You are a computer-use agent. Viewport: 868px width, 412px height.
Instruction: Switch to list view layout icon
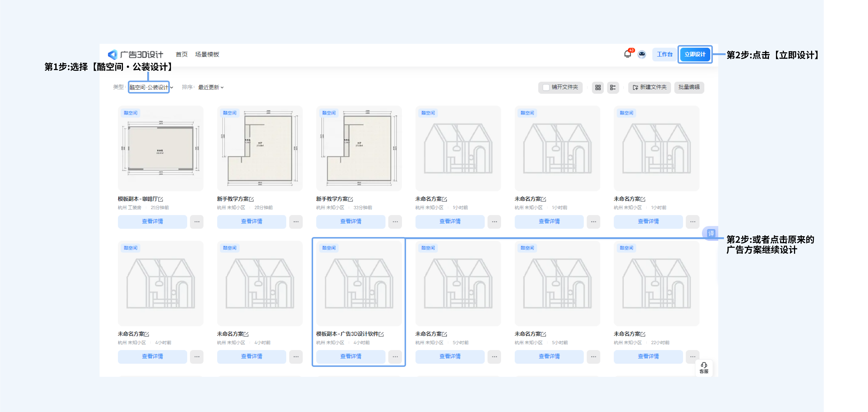[613, 87]
